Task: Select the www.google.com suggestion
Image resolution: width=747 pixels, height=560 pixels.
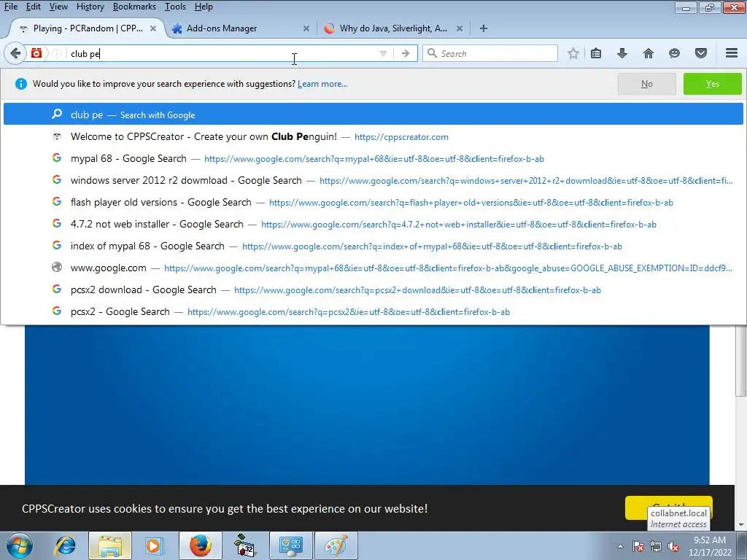Action: (x=373, y=268)
